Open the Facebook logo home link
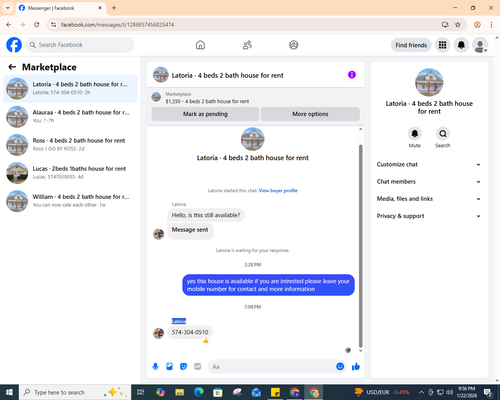500x400 pixels. pos(14,45)
